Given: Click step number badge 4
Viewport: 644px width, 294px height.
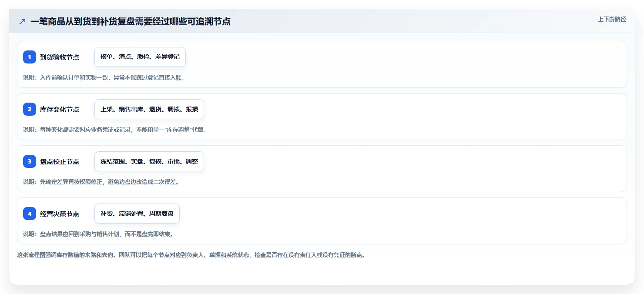Looking at the screenshot, I should (30, 214).
